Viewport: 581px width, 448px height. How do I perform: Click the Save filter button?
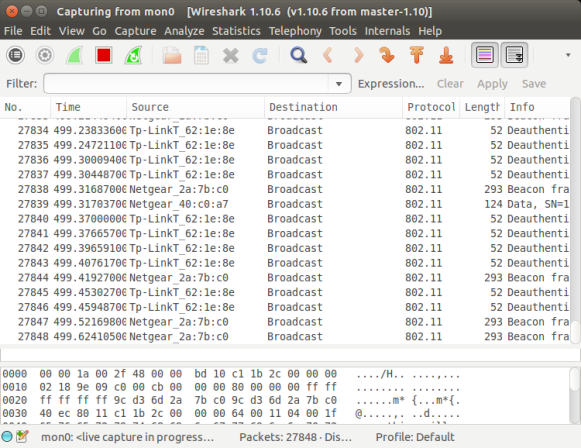[534, 84]
